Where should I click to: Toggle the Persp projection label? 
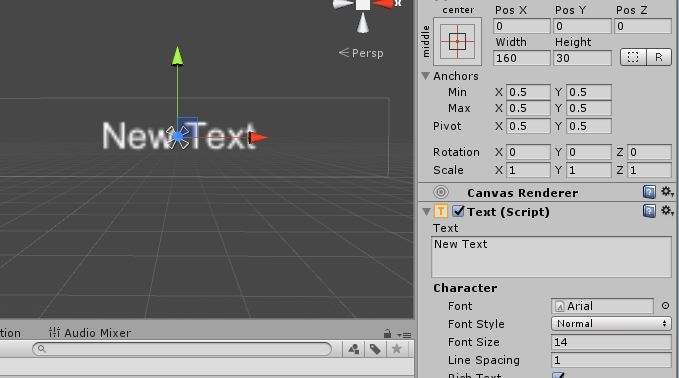[x=361, y=53]
